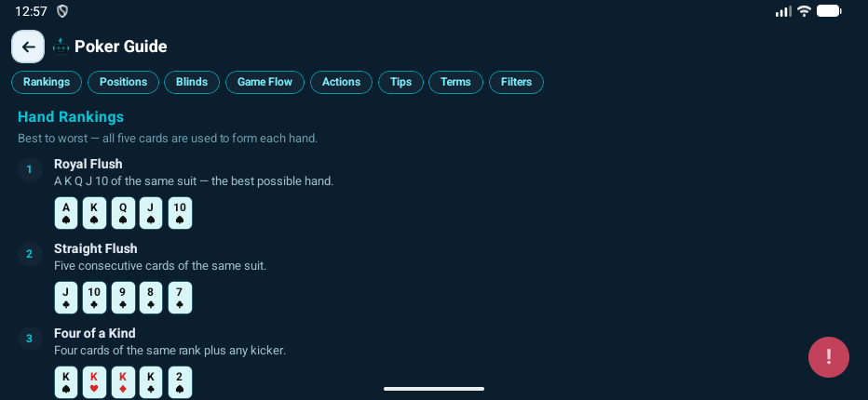
Task: Switch to the Game Flow section
Action: pyautogui.click(x=264, y=82)
